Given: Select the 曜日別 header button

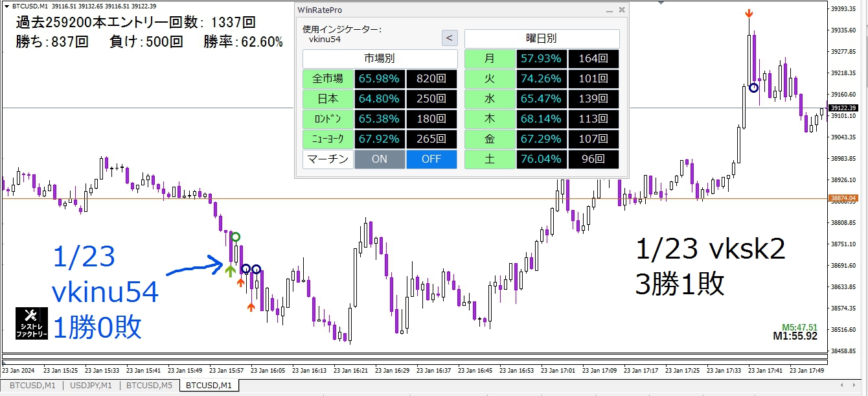Looking at the screenshot, I should pyautogui.click(x=542, y=38).
